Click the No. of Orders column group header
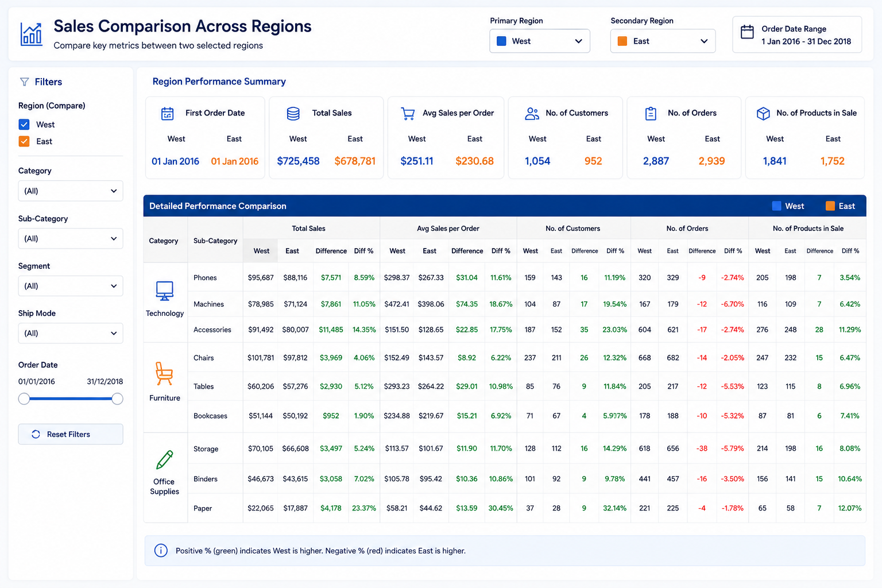Screen dimensions: 882x588 (687, 229)
